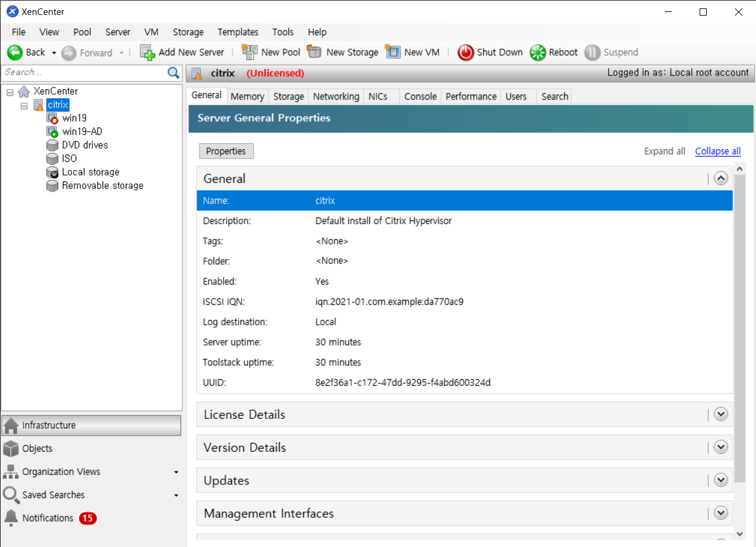This screenshot has width=756, height=547.
Task: Open the Forward history dropdown arrow
Action: click(x=121, y=53)
